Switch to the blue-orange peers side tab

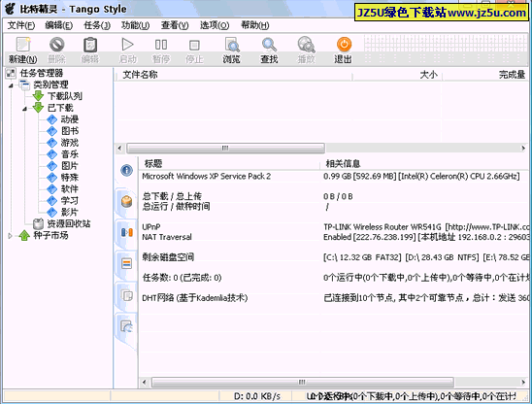coord(126,232)
